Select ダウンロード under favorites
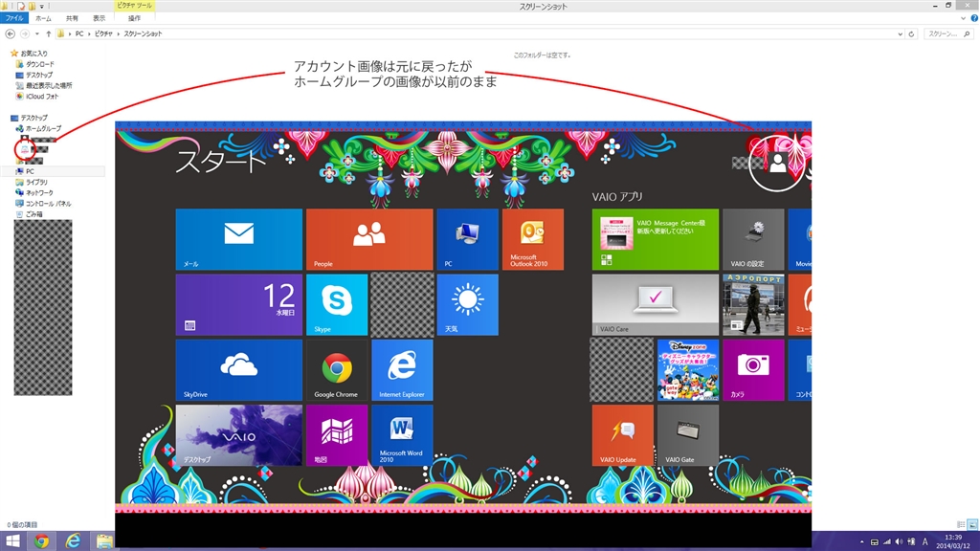Image resolution: width=980 pixels, height=551 pixels. tap(39, 64)
